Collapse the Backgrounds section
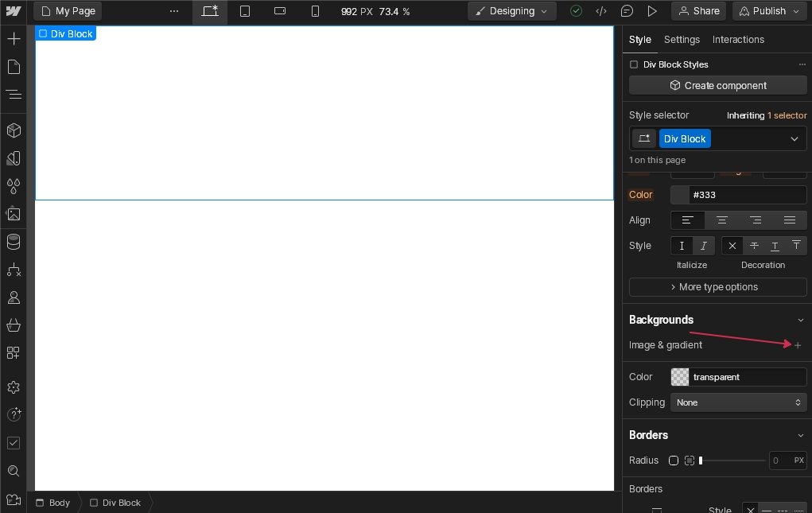The height and width of the screenshot is (513, 812). click(x=800, y=320)
